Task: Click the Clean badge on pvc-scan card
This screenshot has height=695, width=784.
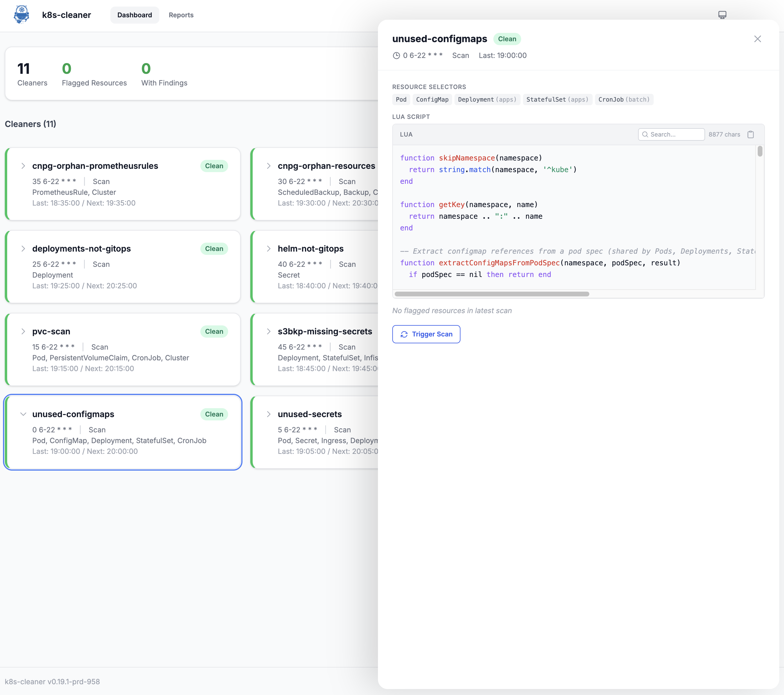Action: 214,331
